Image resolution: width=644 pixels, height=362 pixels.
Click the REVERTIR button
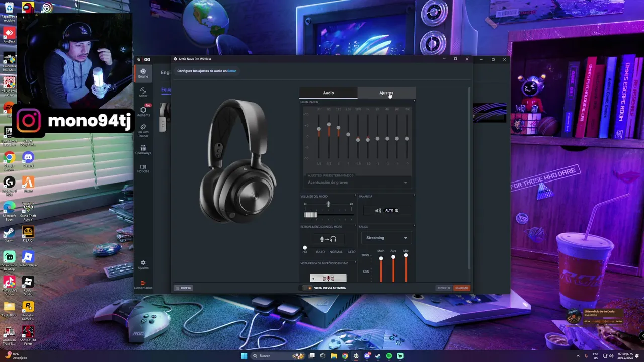coord(444,288)
